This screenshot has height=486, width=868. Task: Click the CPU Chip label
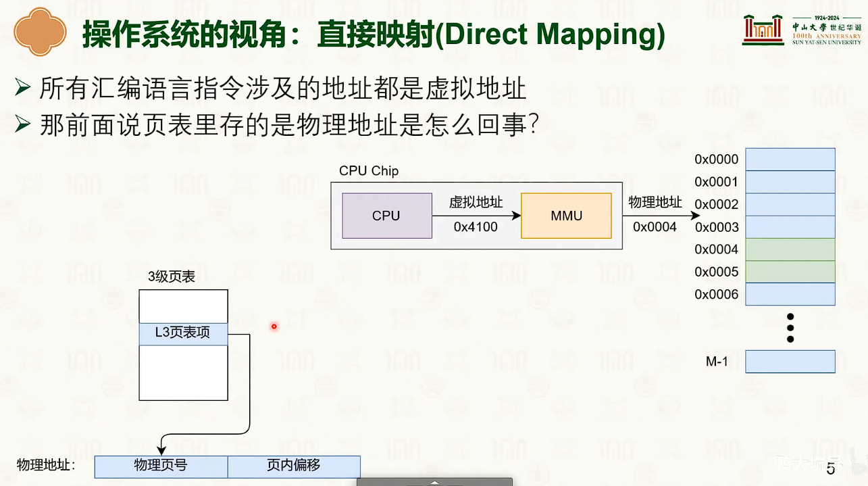pos(369,171)
